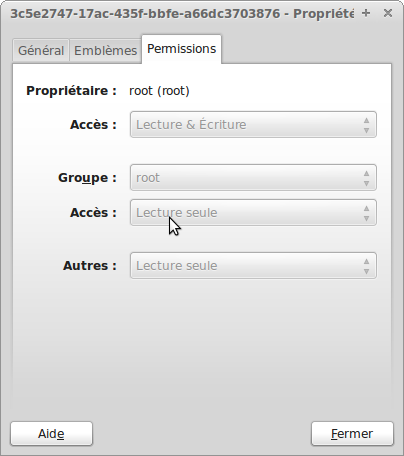Open the Autres Lecture seule dropdown
Screen dimensions: 404x456
[253, 266]
